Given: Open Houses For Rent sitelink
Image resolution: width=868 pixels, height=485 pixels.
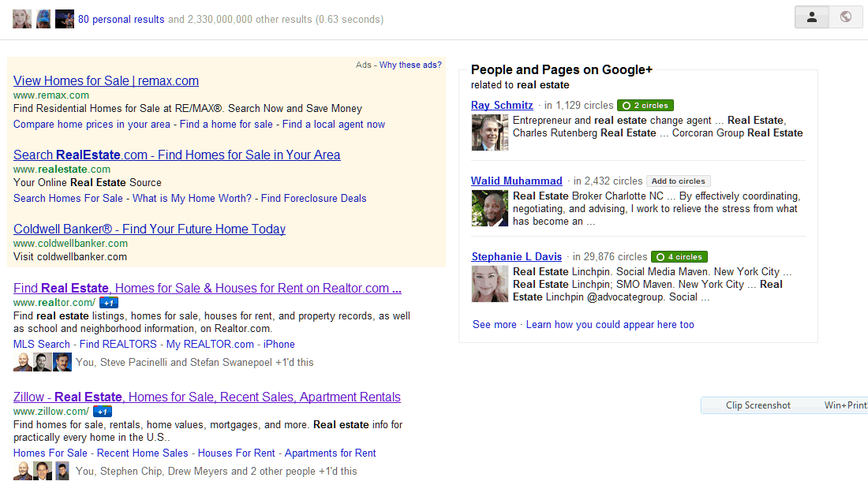Looking at the screenshot, I should (x=237, y=453).
